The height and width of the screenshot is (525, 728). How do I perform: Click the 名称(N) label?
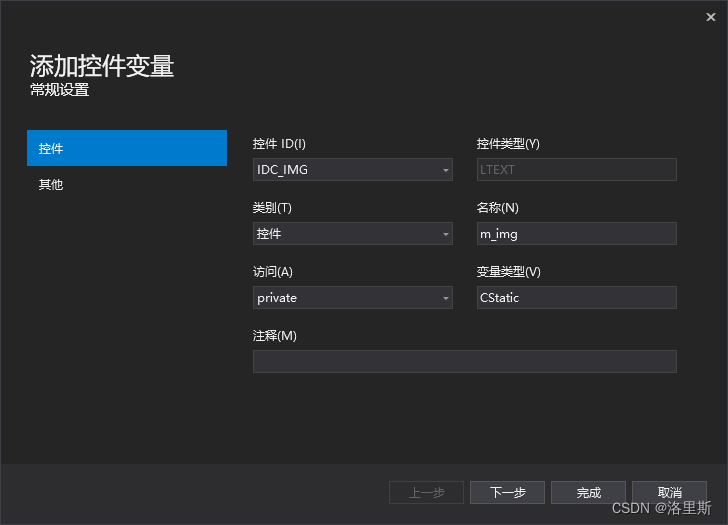tap(497, 208)
